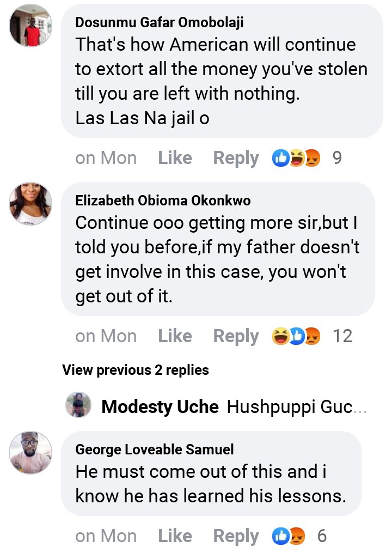
Task: Click the 12 reactions count
Action: (342, 336)
